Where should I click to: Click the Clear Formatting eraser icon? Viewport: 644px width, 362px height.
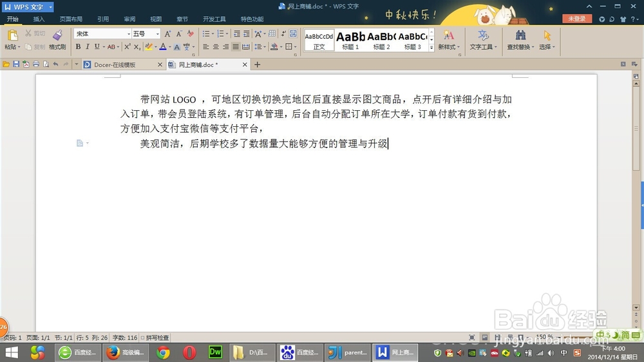[190, 33]
